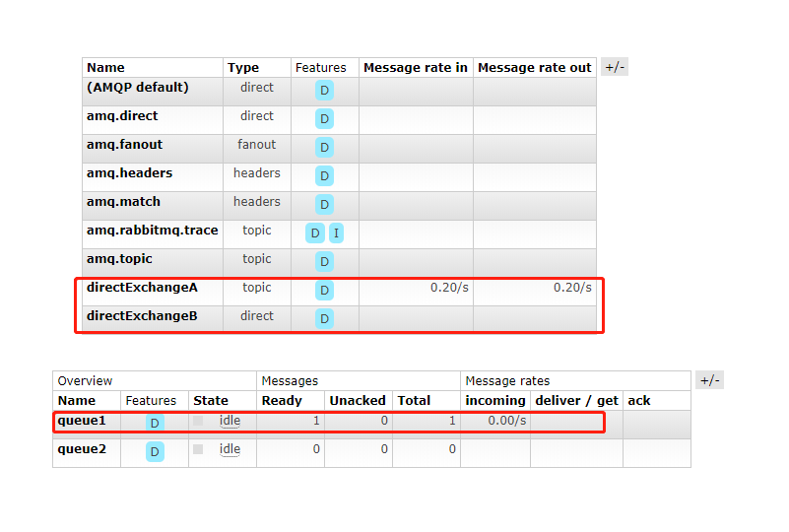Open the amq.topic exchange
The height and width of the screenshot is (532, 789).
[x=119, y=259]
